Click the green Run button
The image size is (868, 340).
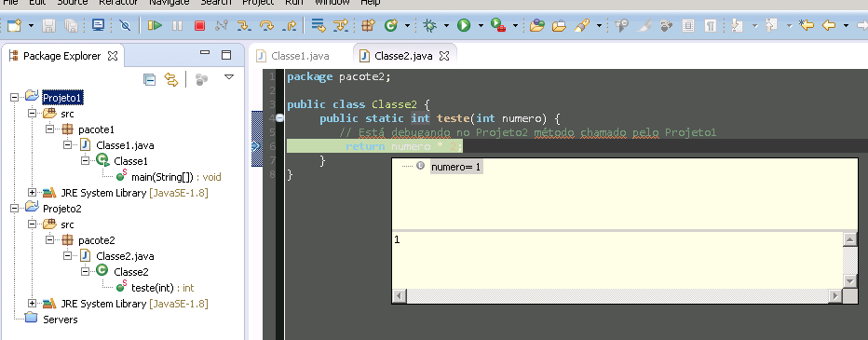click(464, 25)
